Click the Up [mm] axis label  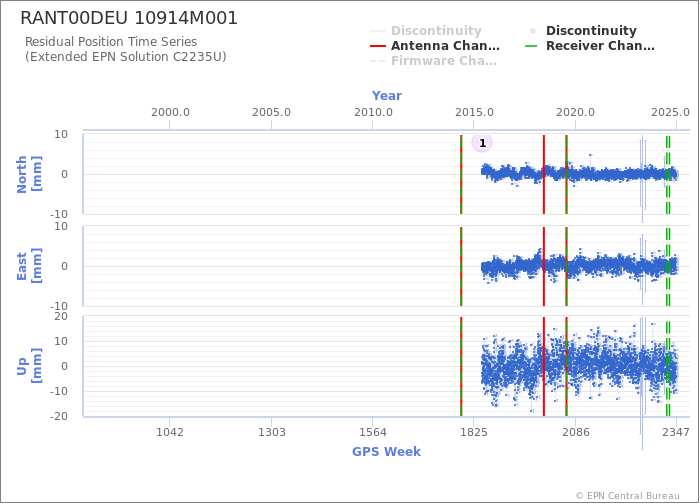click(29, 366)
